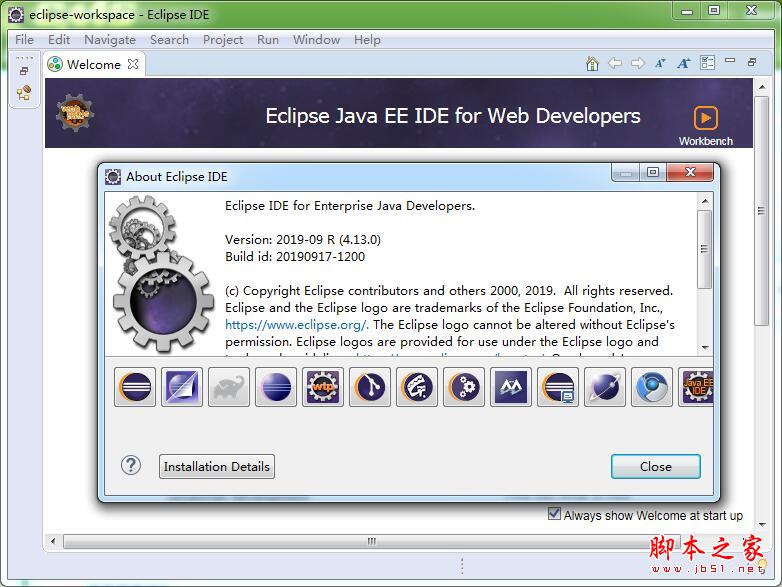
Task: Click the About text scroll-up arrow
Action: point(705,201)
